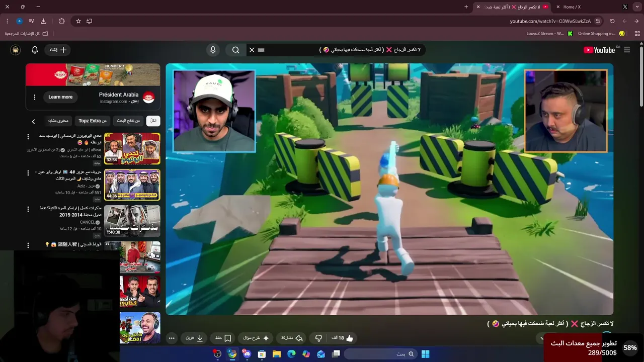
Task: Open the 44:36 حروف مع عزيز thumbnail
Action: tap(132, 185)
